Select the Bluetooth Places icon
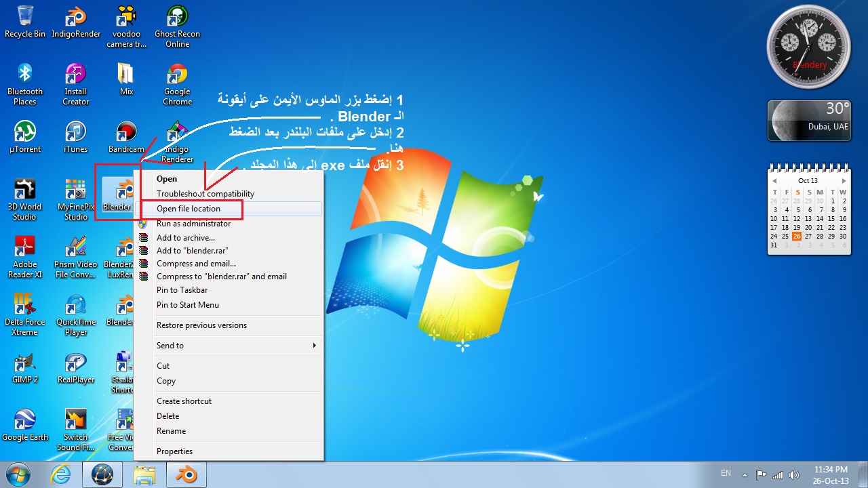The width and height of the screenshot is (868, 488). tap(25, 84)
